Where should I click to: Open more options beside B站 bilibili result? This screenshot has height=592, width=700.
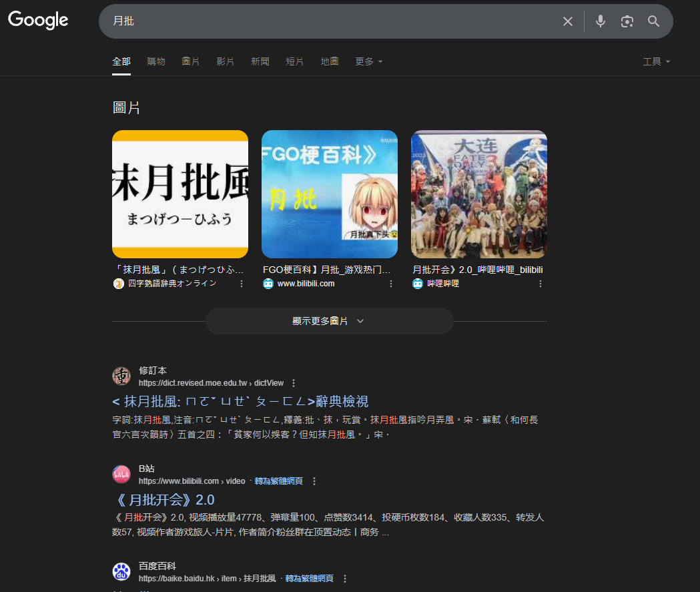pyautogui.click(x=314, y=481)
